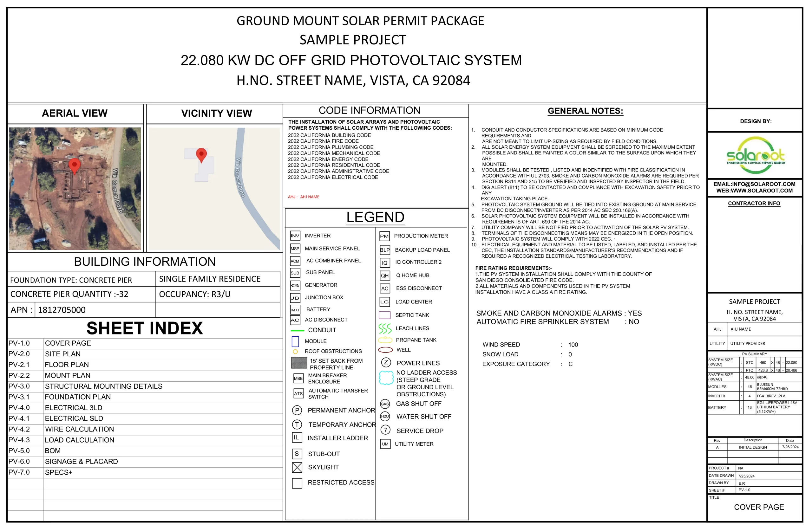Open the EMAIL:INFO@SOLAROOT.COM address
This screenshot has height=525, width=812.
click(x=754, y=184)
